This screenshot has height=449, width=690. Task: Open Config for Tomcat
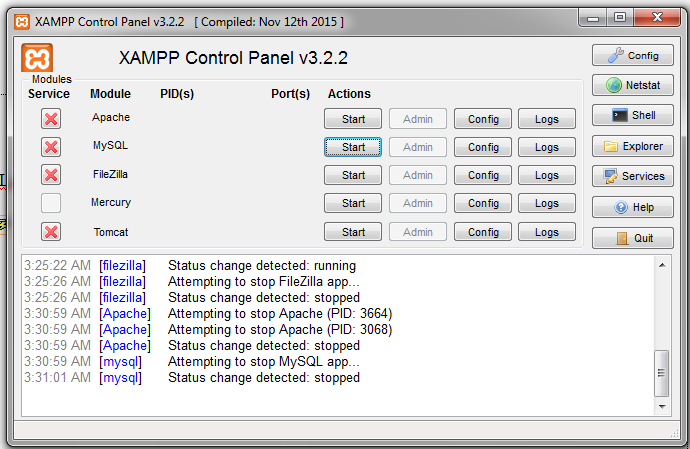(483, 232)
